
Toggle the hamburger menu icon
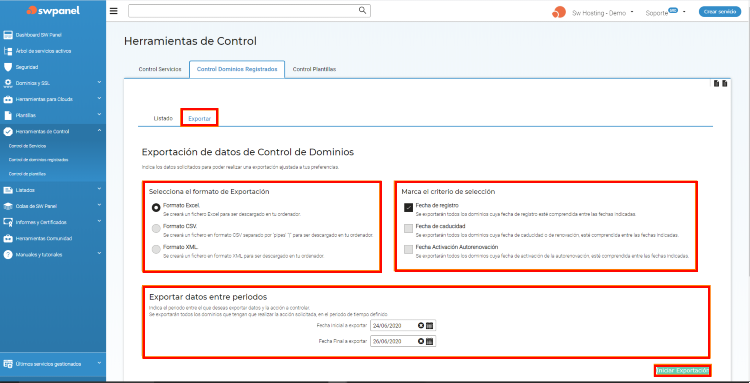tap(113, 11)
